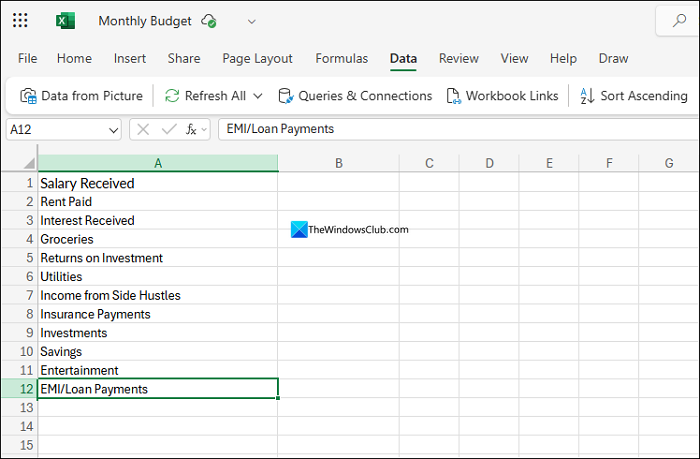Select column D header
The width and height of the screenshot is (700, 459).
tap(489, 163)
